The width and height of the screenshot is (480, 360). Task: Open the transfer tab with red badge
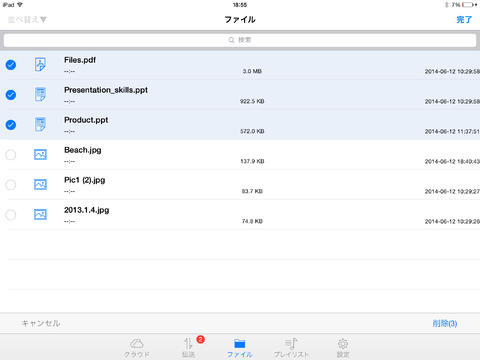click(x=189, y=347)
